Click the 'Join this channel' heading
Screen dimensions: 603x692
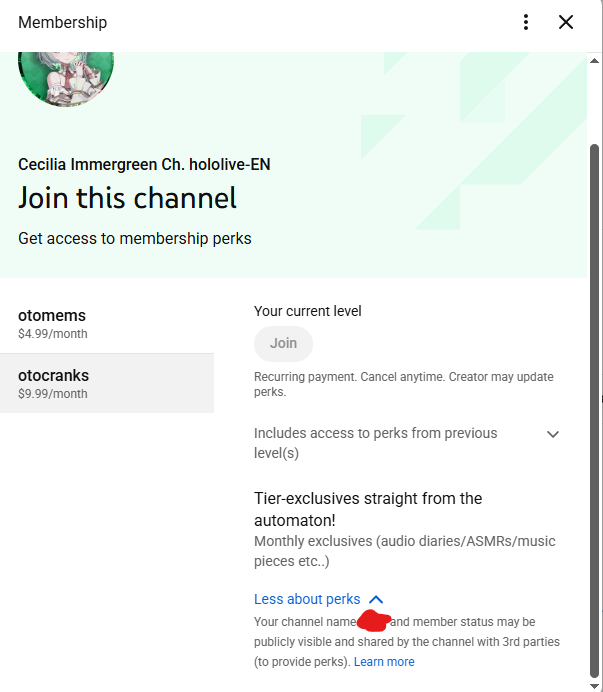[x=128, y=198]
